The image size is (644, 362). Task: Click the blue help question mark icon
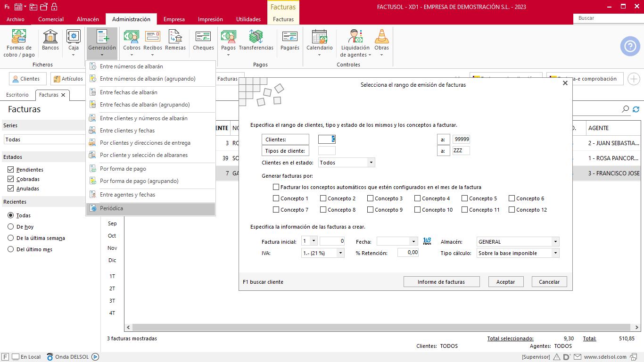pos(630,46)
